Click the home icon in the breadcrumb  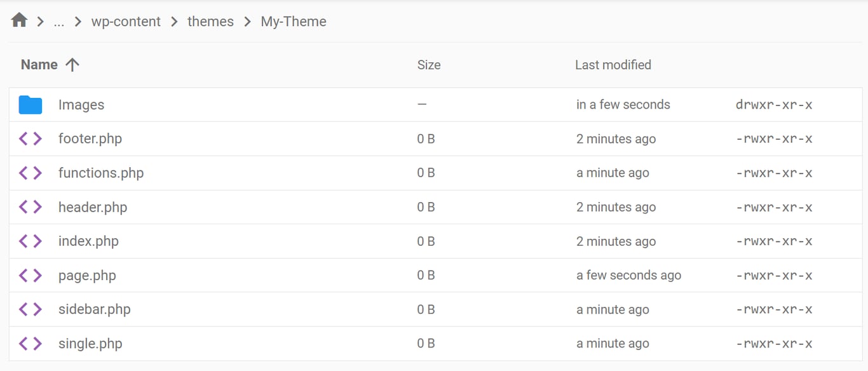18,19
